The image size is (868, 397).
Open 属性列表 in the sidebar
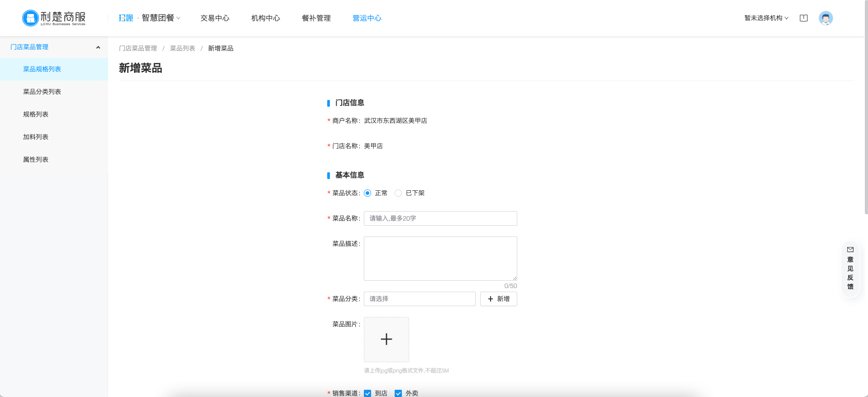pyautogui.click(x=54, y=160)
